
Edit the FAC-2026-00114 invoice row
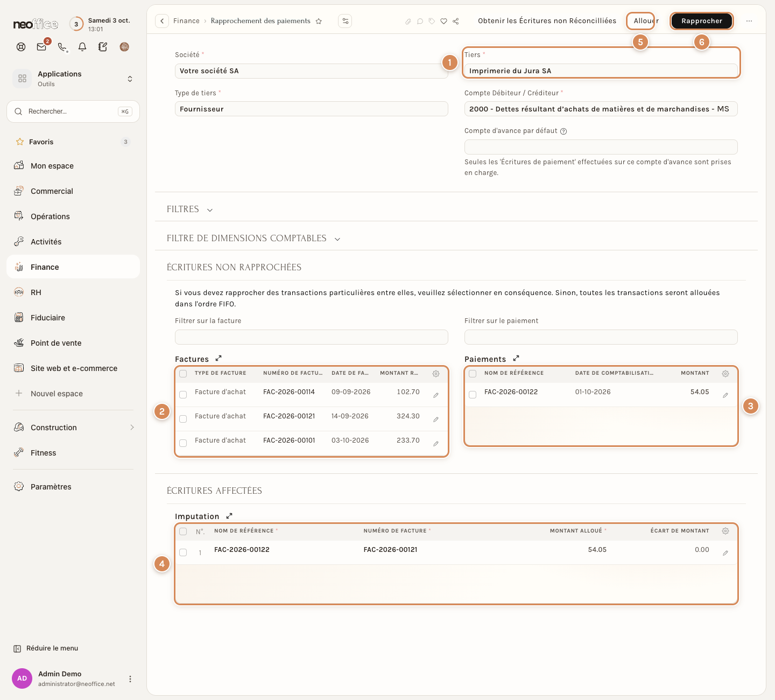pyautogui.click(x=436, y=395)
